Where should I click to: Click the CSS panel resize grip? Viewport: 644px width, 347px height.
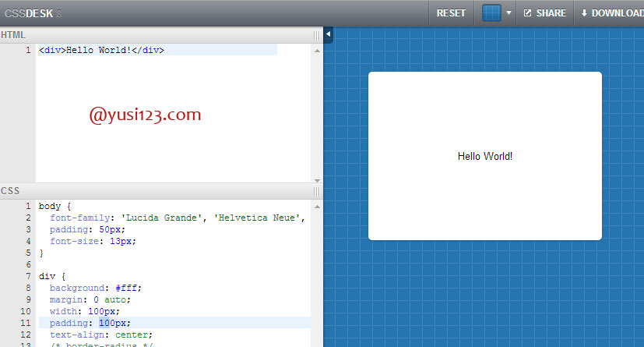coord(316,191)
